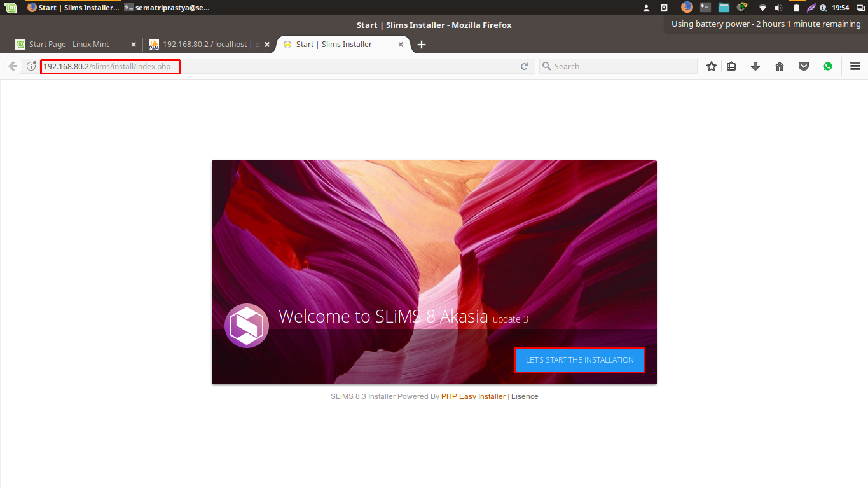Go to Firefox home page icon
The width and height of the screenshot is (868, 488).
click(x=780, y=66)
